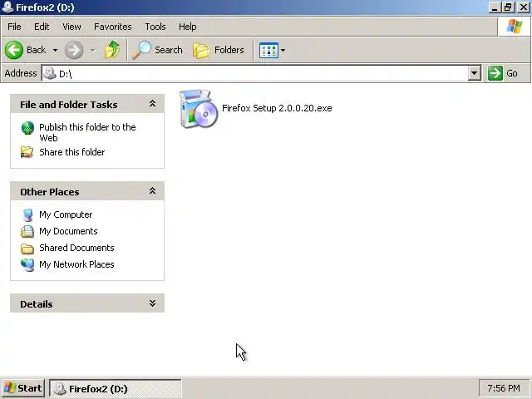Image resolution: width=532 pixels, height=399 pixels.
Task: Collapse the File and Folder Tasks panel
Action: coord(152,104)
